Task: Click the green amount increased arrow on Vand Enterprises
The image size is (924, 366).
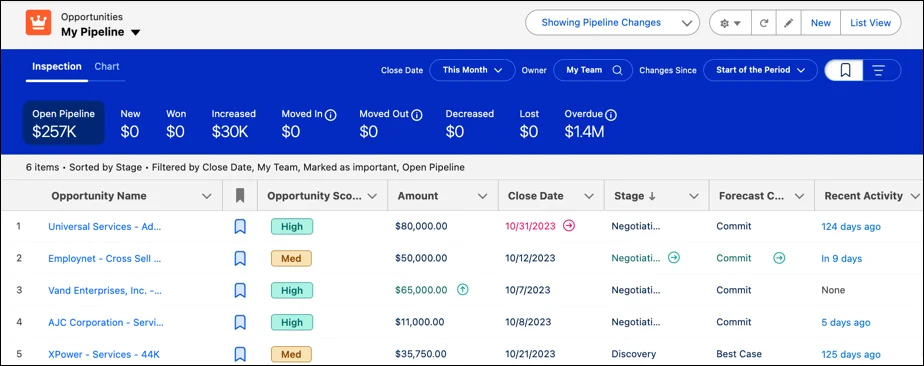Action: coord(463,289)
